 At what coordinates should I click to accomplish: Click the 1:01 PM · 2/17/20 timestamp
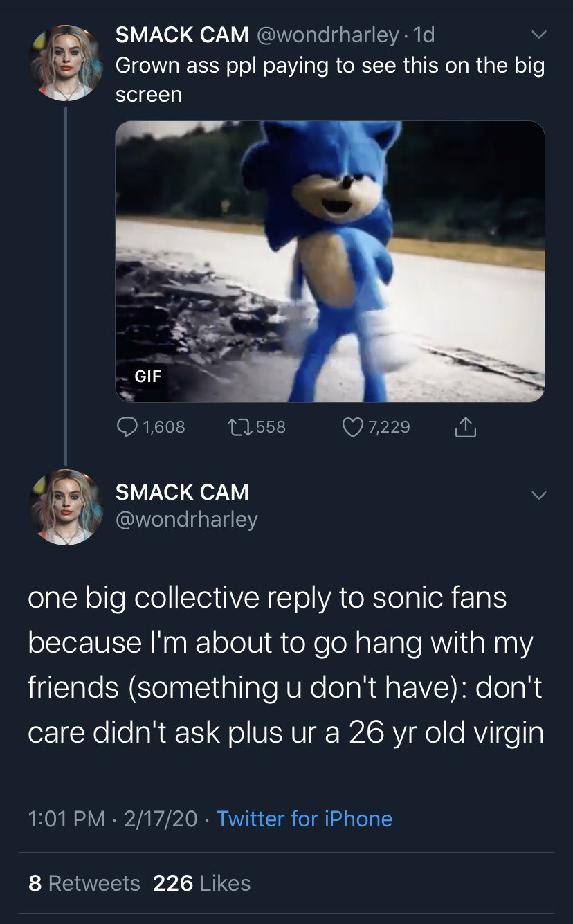pyautogui.click(x=113, y=819)
